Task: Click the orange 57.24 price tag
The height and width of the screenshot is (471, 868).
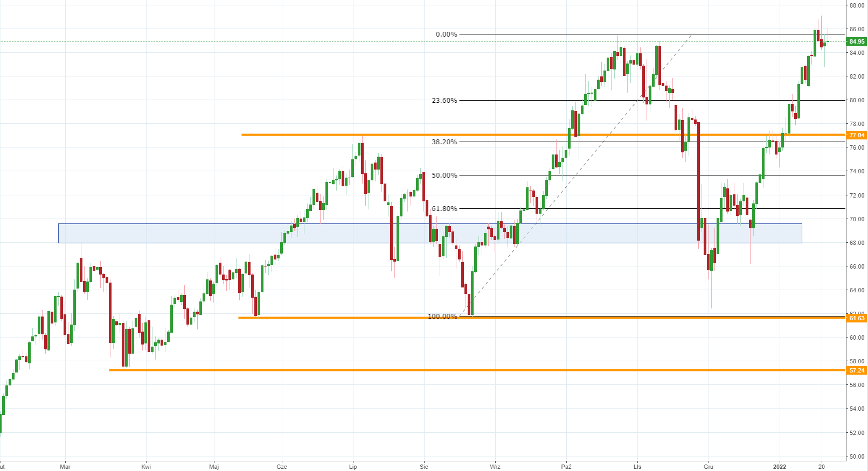Action: tap(856, 370)
